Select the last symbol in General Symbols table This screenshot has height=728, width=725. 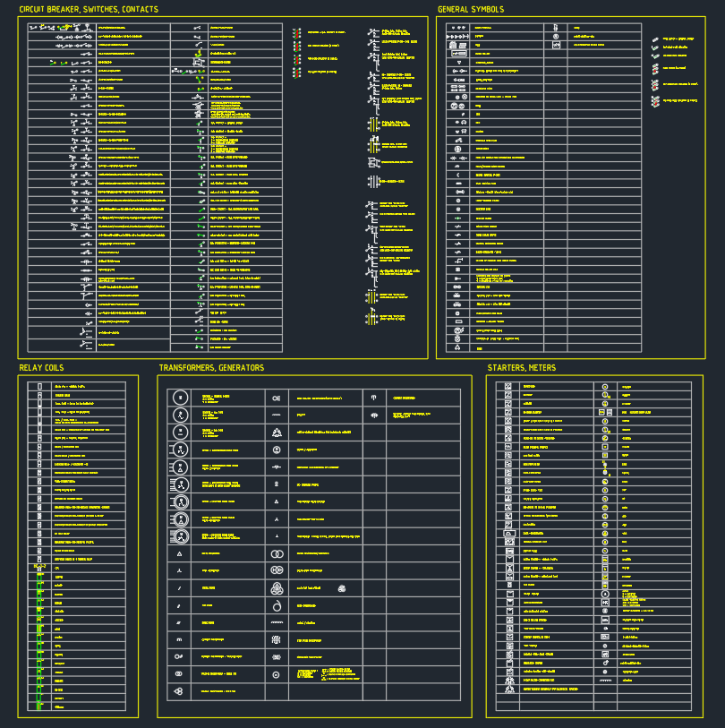[458, 350]
